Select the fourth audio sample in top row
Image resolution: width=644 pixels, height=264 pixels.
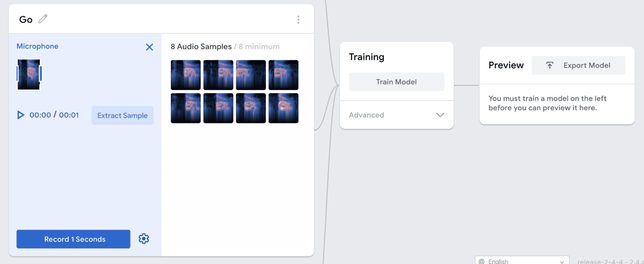point(283,75)
